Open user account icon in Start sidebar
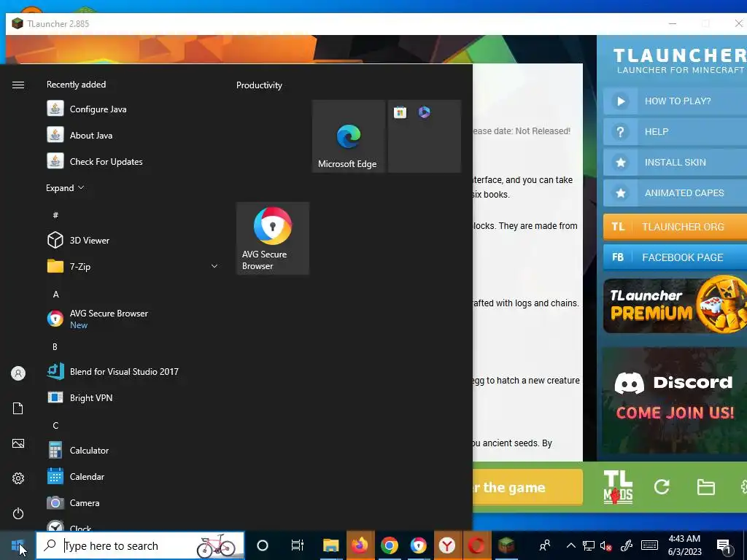 tap(18, 373)
